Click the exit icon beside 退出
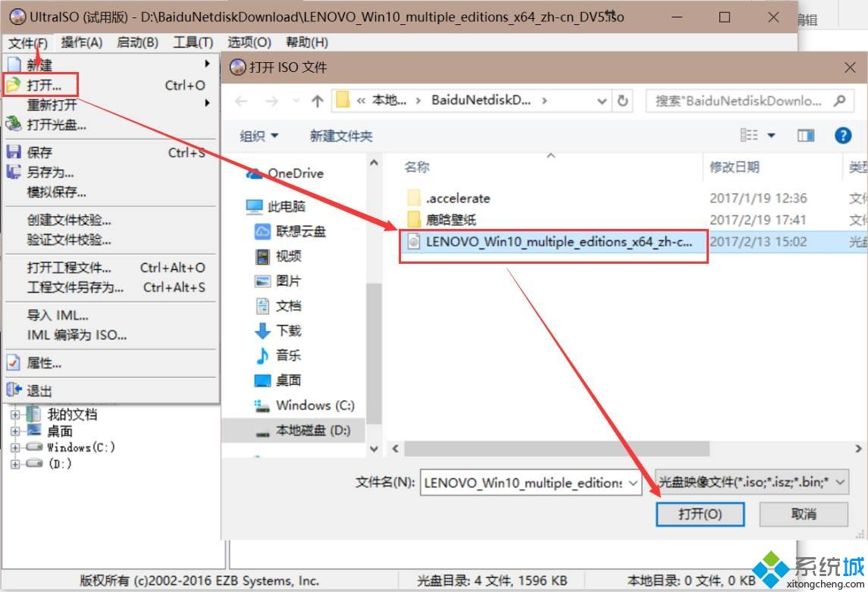868x592 pixels. (x=14, y=390)
